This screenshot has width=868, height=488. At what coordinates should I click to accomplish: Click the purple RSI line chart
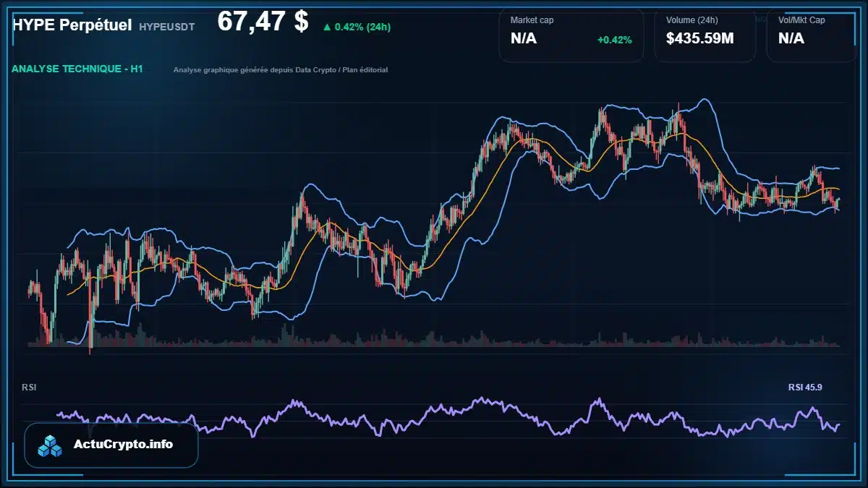(448, 418)
